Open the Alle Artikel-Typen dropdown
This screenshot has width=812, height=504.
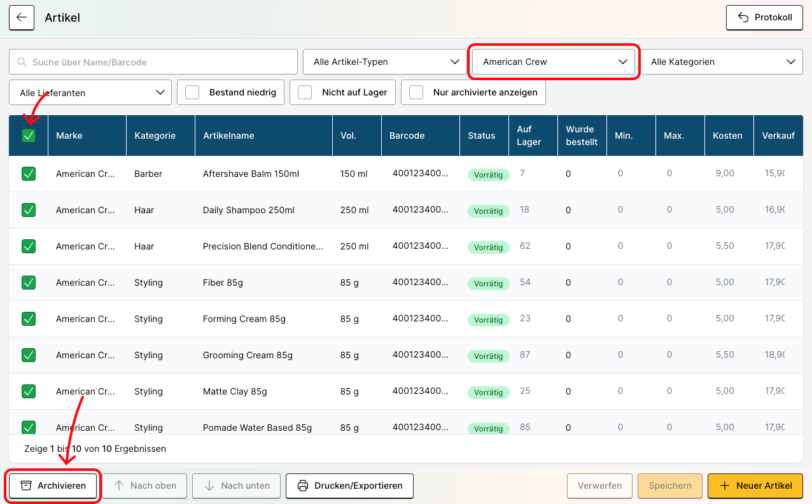click(386, 62)
